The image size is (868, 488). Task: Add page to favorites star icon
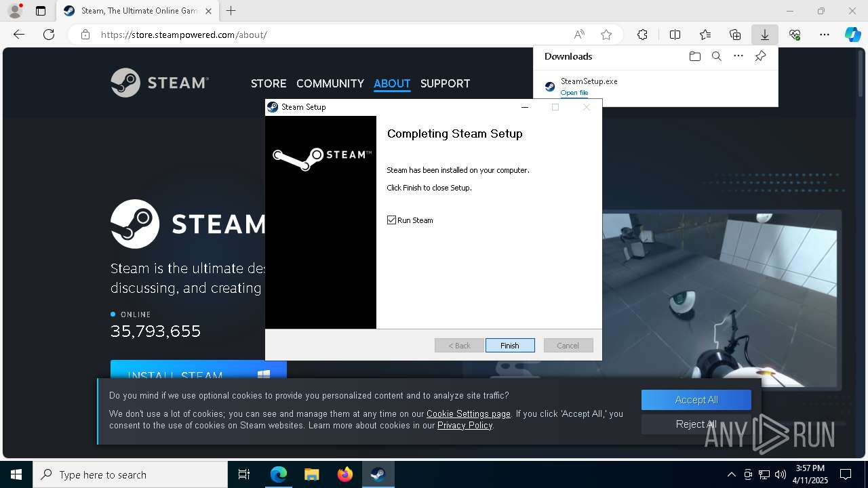tap(606, 35)
